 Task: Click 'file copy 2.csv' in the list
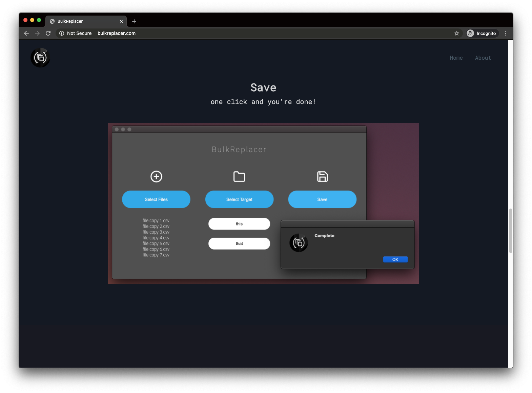[156, 226]
